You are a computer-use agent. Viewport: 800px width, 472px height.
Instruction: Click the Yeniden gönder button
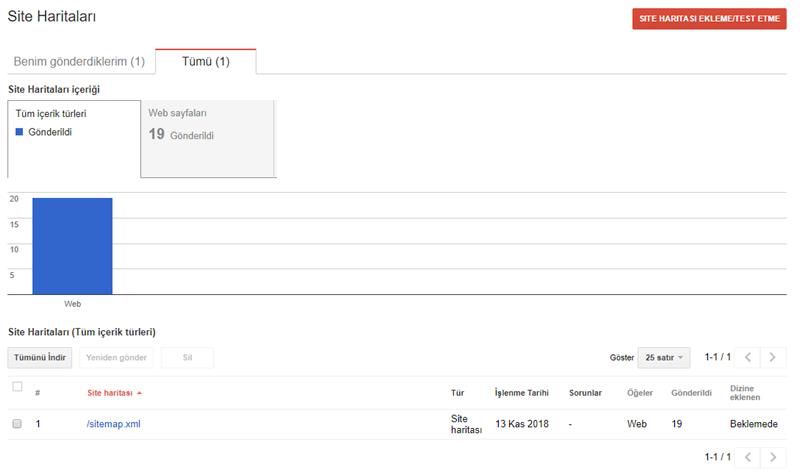116,357
